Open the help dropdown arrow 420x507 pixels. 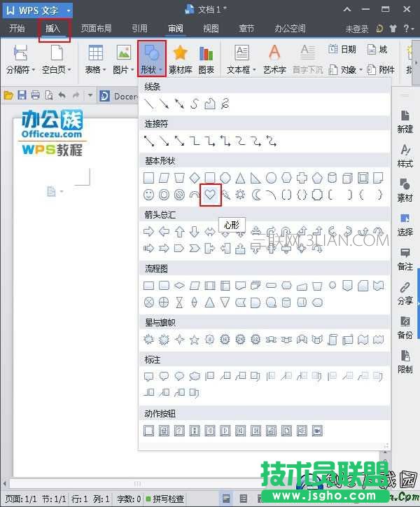coord(412,29)
